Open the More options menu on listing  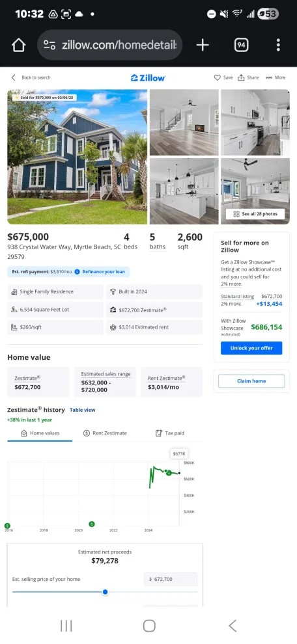pyautogui.click(x=276, y=77)
